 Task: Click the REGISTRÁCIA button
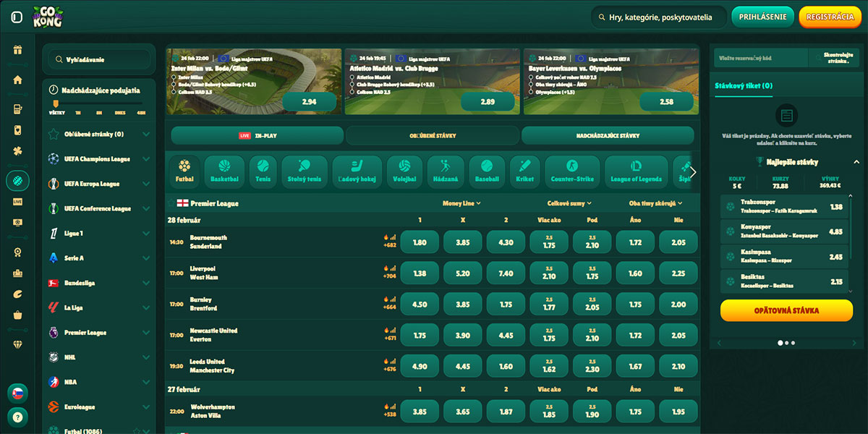point(830,17)
